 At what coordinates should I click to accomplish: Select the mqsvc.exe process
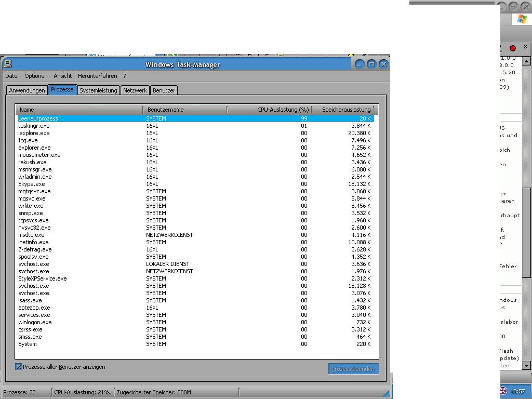coord(195,198)
